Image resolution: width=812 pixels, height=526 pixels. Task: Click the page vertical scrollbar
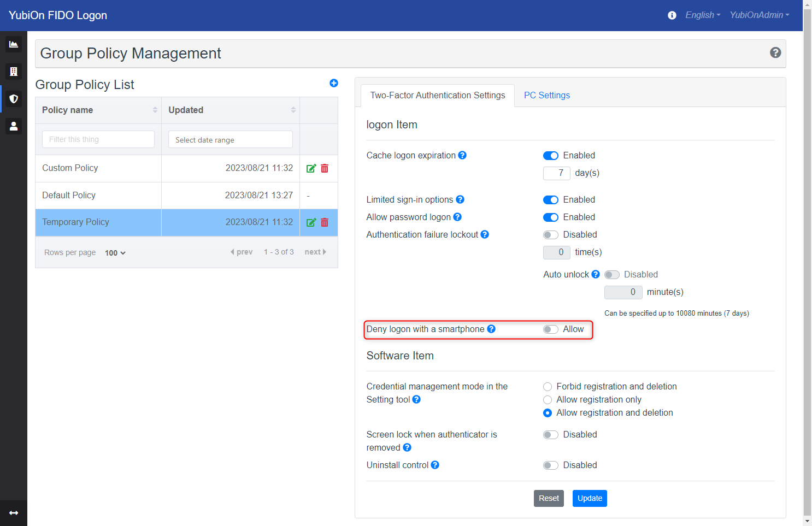807,262
